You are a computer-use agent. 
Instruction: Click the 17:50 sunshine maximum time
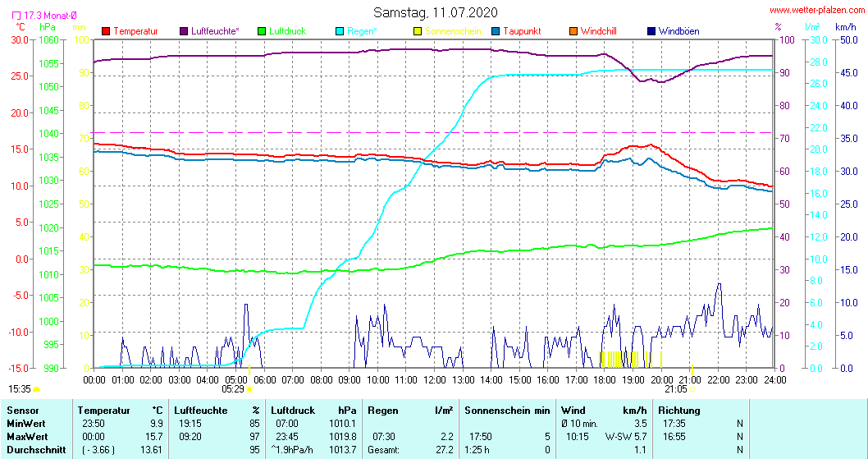coord(481,437)
